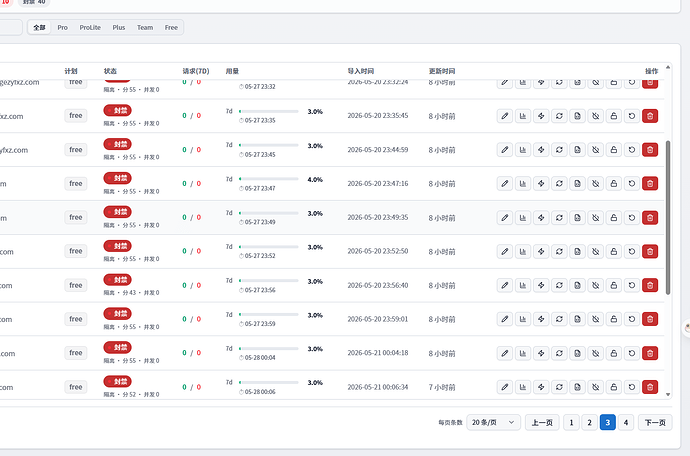This screenshot has width=690, height=456.
Task: Trigger lightning action on the 23:49:35 row
Action: (x=541, y=217)
